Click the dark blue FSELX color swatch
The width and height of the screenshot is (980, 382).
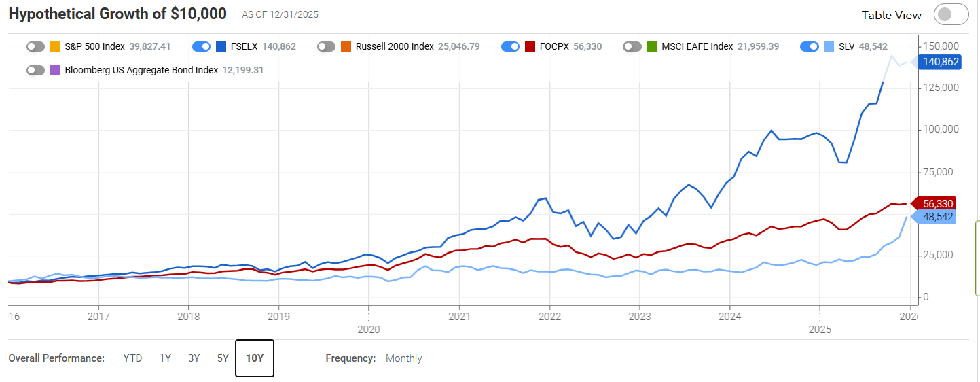(221, 46)
